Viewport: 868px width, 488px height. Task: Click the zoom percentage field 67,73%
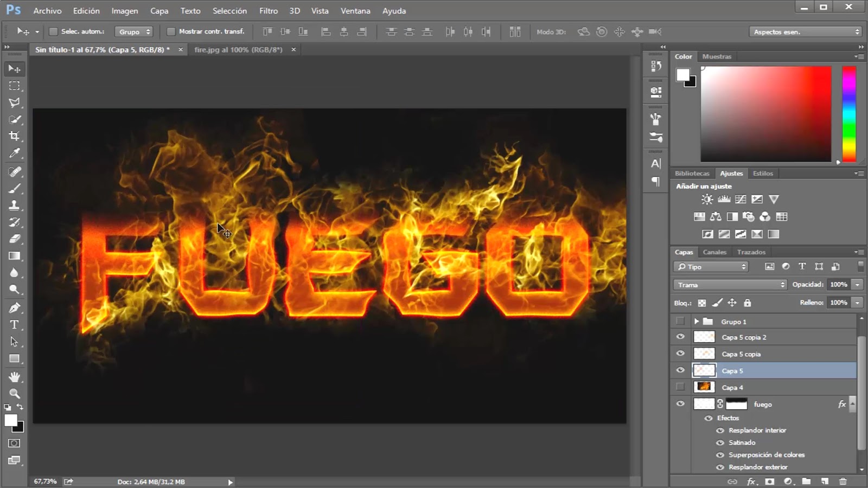pos(45,481)
